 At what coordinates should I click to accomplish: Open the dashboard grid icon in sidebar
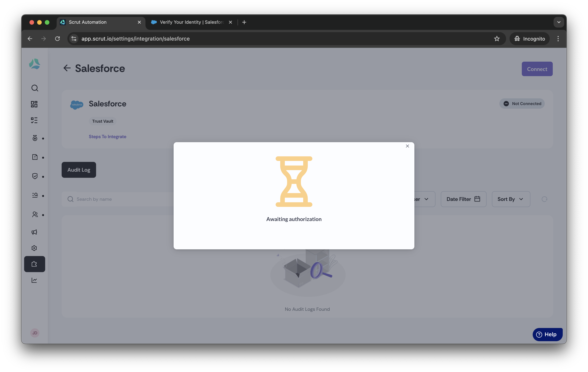click(34, 104)
